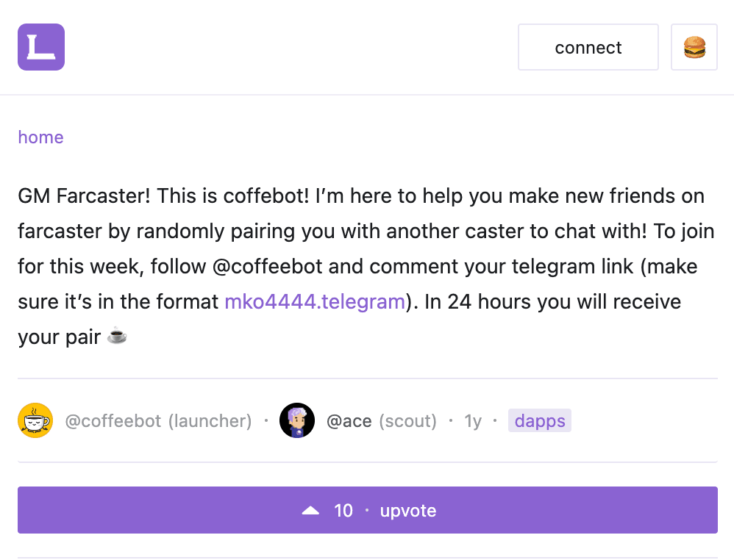
Task: Click the (launcher) role label
Action: (x=210, y=421)
